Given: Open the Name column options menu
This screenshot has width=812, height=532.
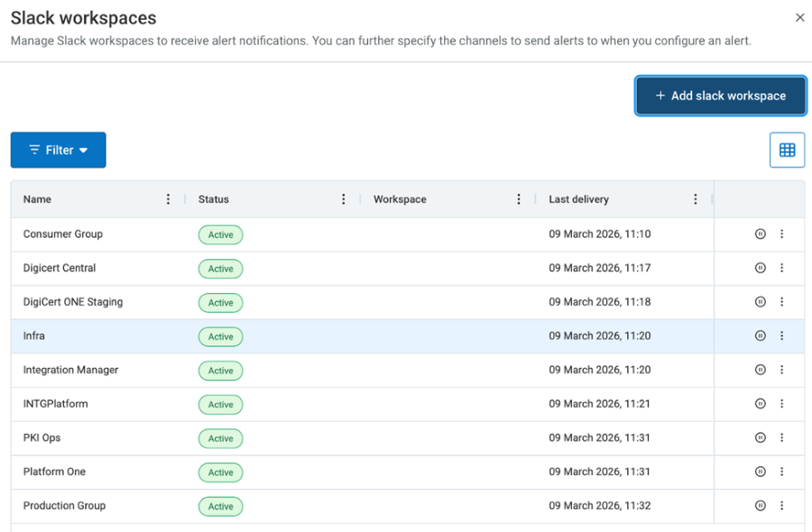Looking at the screenshot, I should tap(168, 199).
